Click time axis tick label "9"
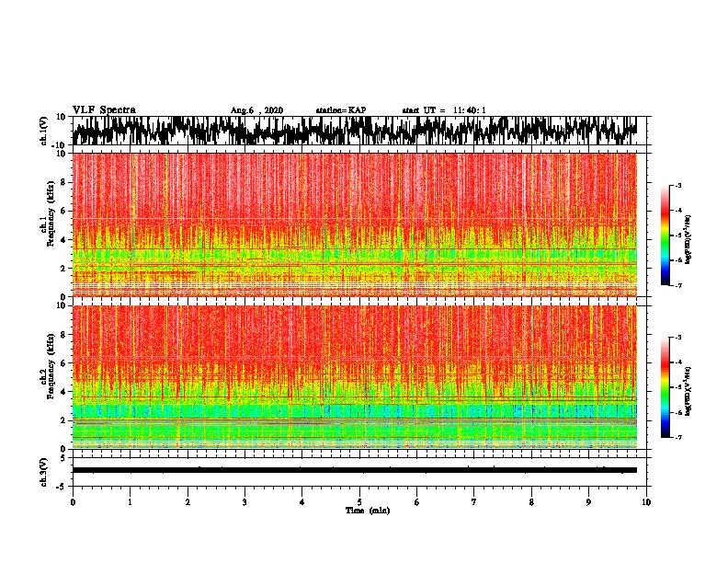 click(x=588, y=502)
